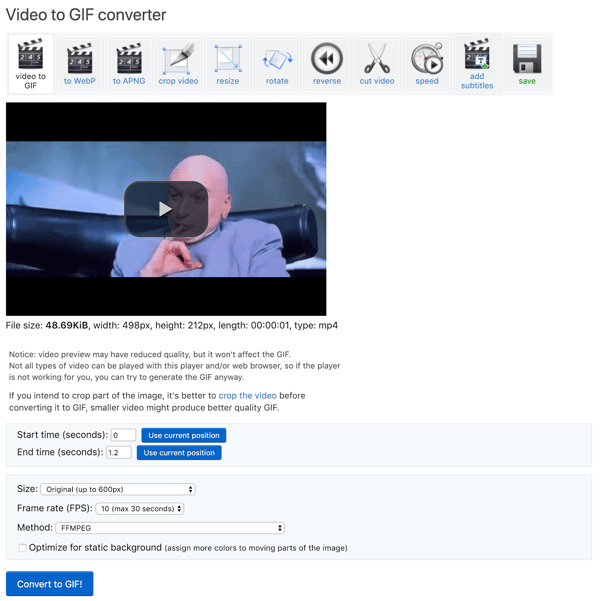
Task: Open the to APNG converter
Action: pyautogui.click(x=129, y=64)
